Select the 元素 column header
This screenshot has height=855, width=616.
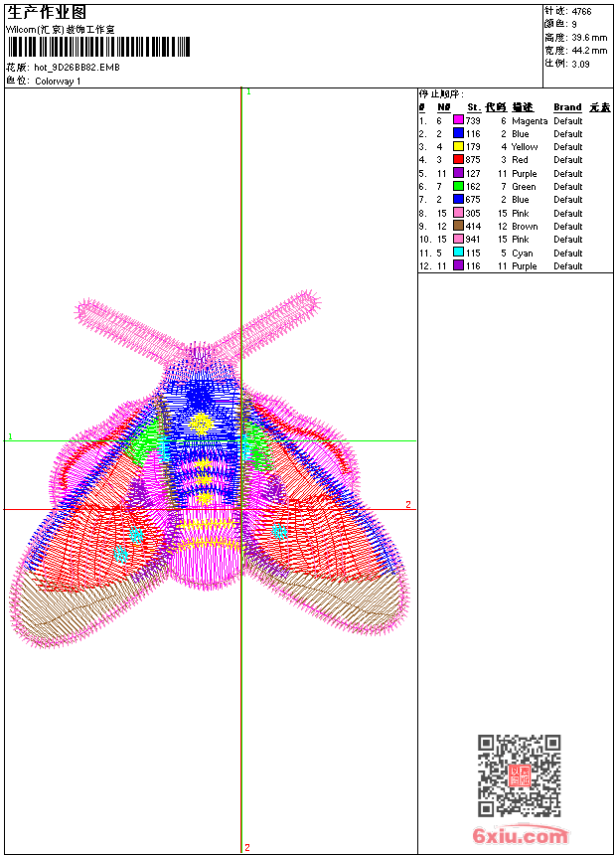[x=600, y=107]
